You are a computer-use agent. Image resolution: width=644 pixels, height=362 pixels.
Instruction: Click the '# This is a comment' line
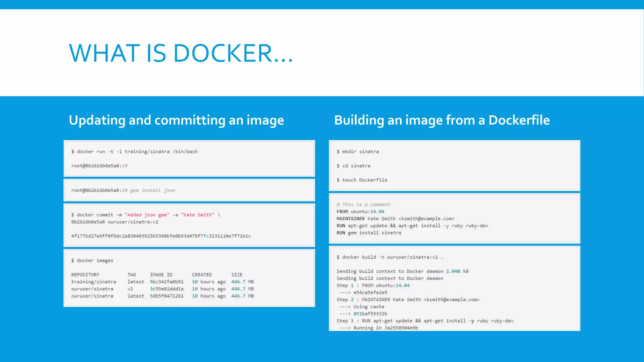pyautogui.click(x=363, y=204)
